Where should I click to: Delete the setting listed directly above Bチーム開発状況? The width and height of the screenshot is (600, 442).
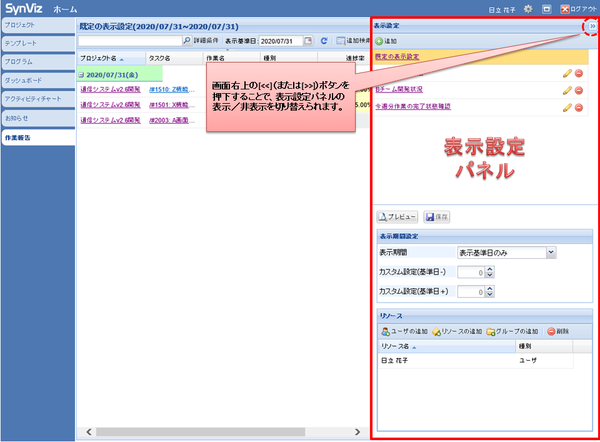point(579,73)
